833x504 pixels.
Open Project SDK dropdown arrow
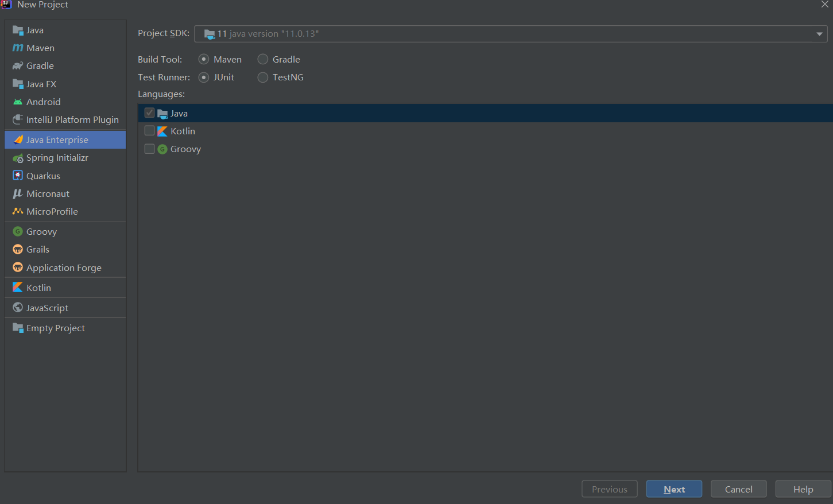819,34
